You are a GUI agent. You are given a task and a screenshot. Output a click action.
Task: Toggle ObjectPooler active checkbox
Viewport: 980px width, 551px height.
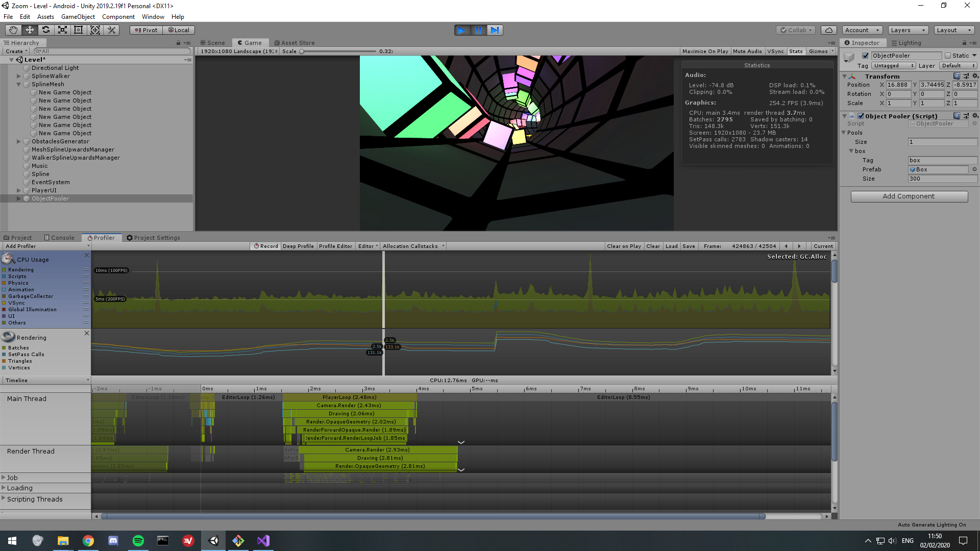(x=865, y=56)
